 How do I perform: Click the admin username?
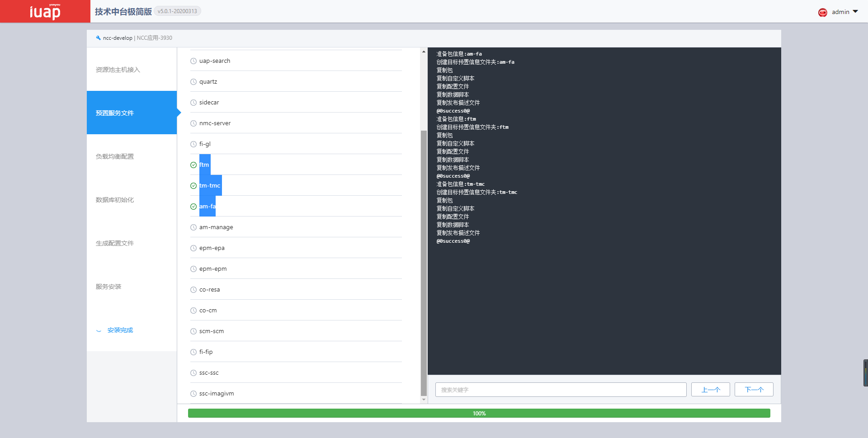[840, 12]
